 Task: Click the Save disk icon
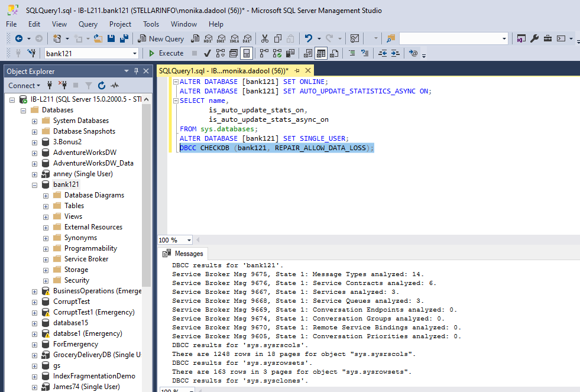pos(111,38)
